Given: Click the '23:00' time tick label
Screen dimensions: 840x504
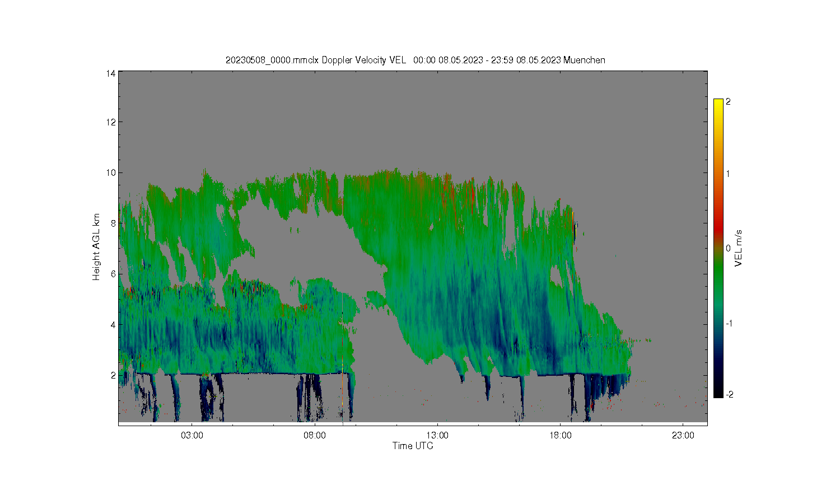Looking at the screenshot, I should (683, 435).
